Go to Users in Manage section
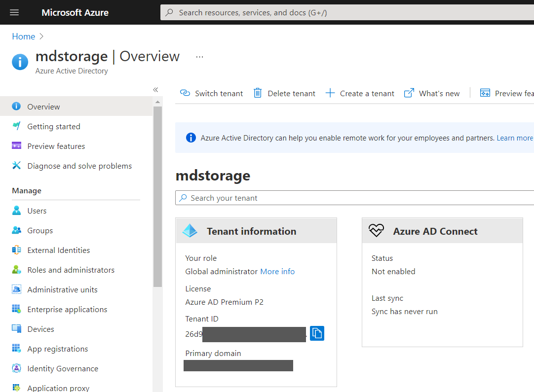This screenshot has height=392, width=534. (76, 211)
